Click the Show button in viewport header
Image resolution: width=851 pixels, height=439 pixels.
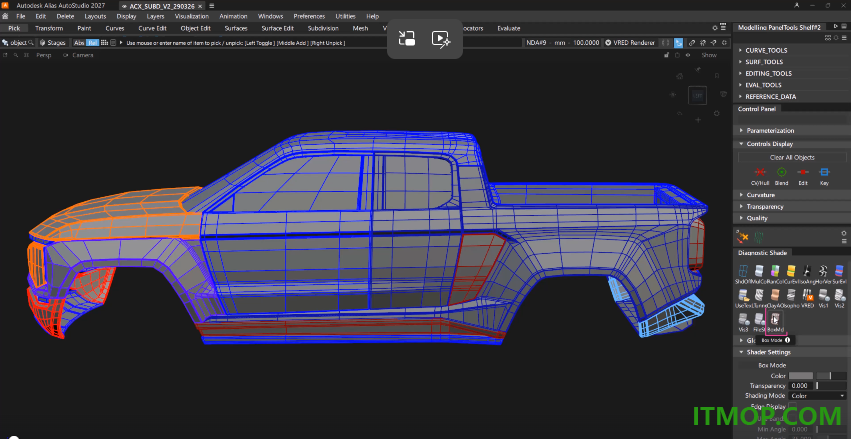pyautogui.click(x=709, y=55)
